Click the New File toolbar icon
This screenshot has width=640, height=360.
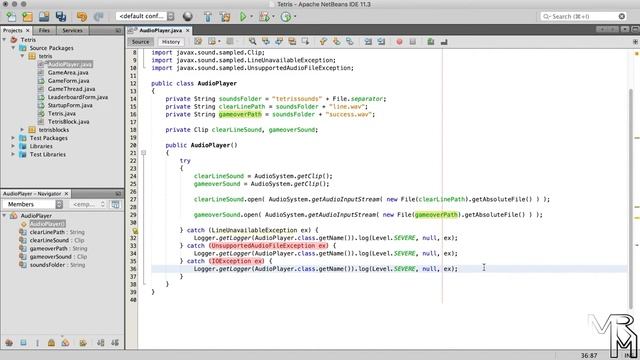[x=11, y=17]
